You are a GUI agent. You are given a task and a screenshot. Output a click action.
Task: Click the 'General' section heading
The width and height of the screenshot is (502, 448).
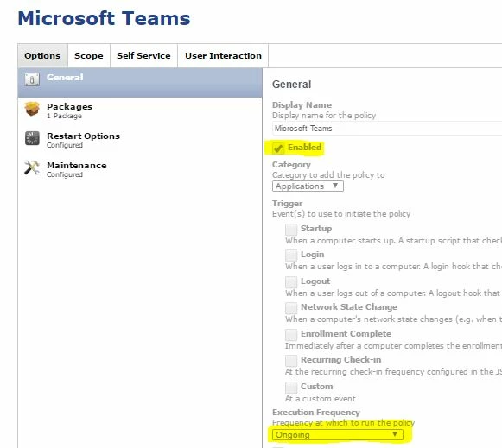[x=292, y=85]
